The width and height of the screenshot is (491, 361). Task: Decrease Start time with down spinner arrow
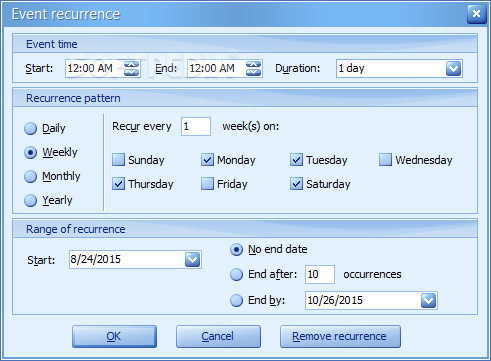[x=131, y=72]
